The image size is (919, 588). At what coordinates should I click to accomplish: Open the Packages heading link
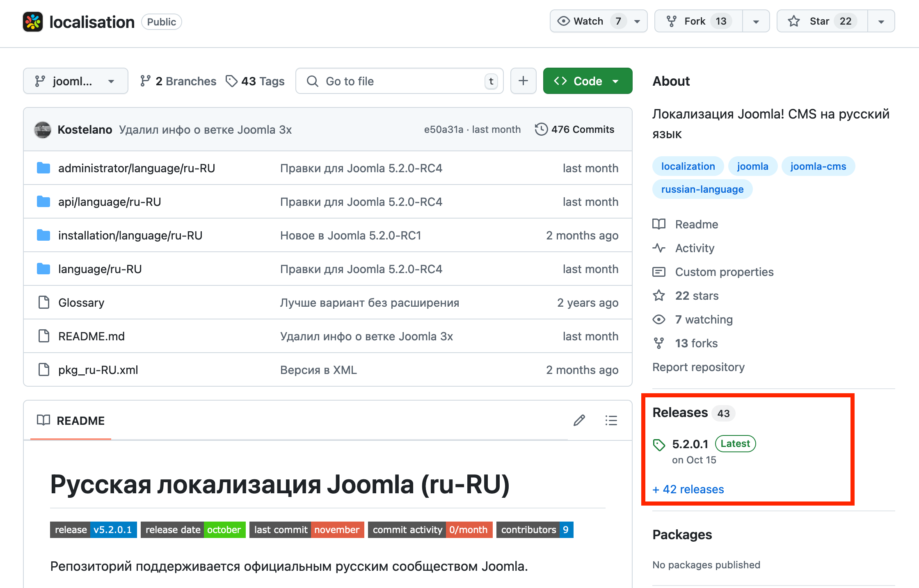coord(682,535)
